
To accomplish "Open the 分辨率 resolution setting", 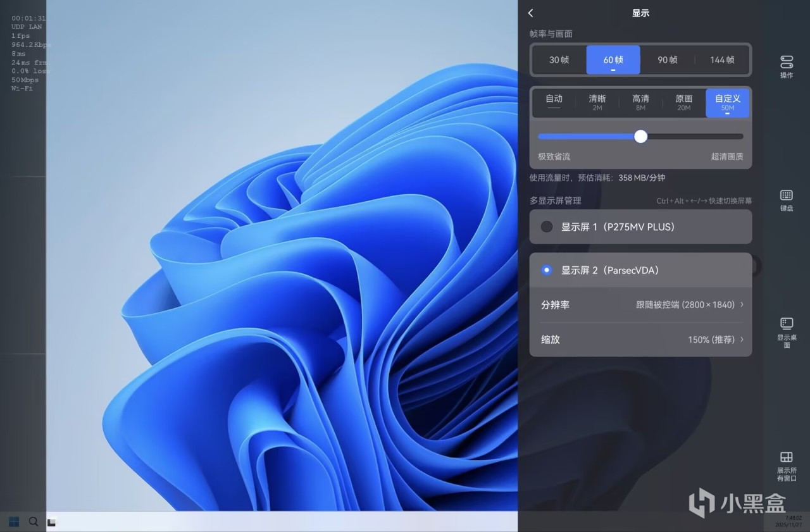I will point(640,305).
